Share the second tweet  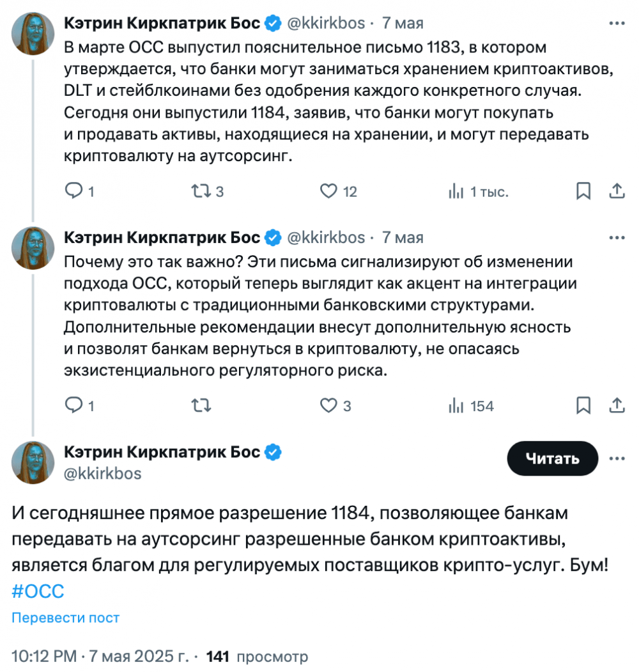(x=617, y=405)
